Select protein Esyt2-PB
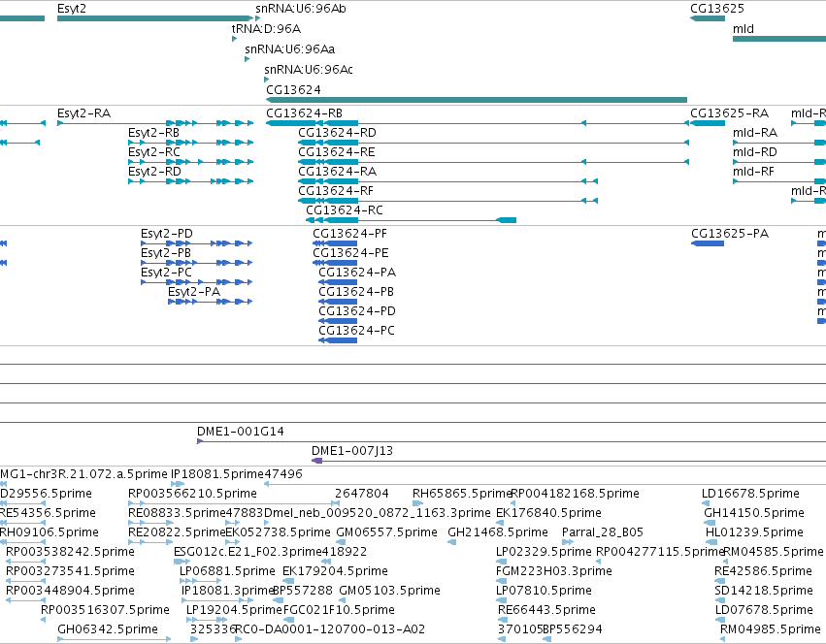This screenshot has width=826, height=644. pos(196,263)
